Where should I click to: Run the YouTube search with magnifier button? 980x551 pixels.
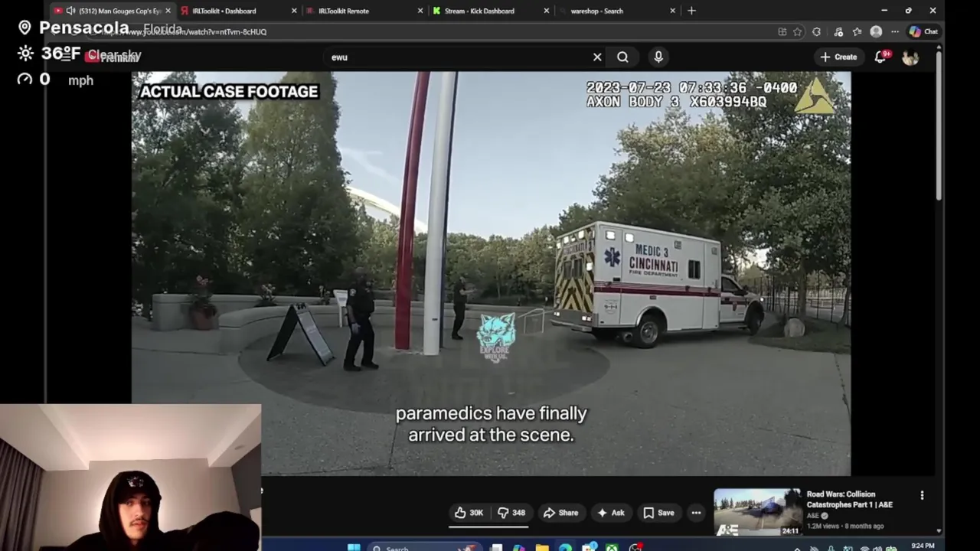pyautogui.click(x=622, y=57)
